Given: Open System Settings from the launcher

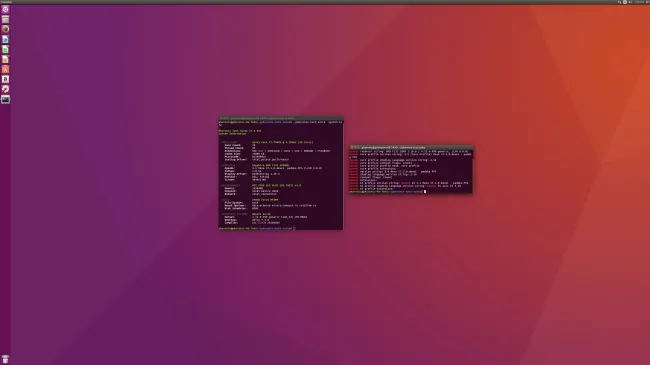Looking at the screenshot, I should coord(5,89).
